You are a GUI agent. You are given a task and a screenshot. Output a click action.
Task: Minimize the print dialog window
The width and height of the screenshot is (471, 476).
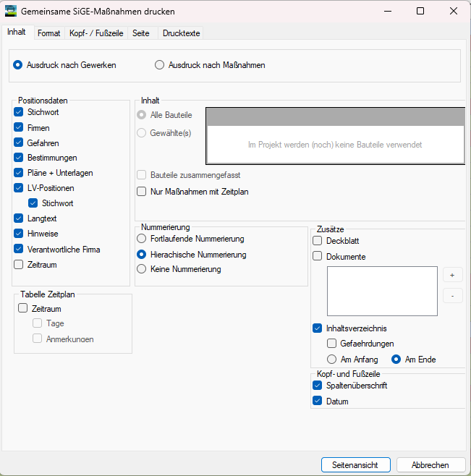pyautogui.click(x=388, y=12)
